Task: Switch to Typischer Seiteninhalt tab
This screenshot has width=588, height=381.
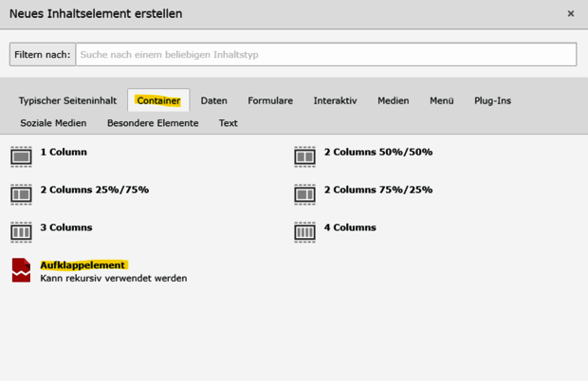Action: [66, 100]
